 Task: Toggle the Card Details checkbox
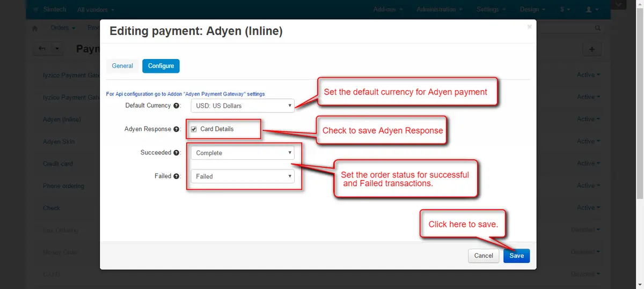point(194,129)
